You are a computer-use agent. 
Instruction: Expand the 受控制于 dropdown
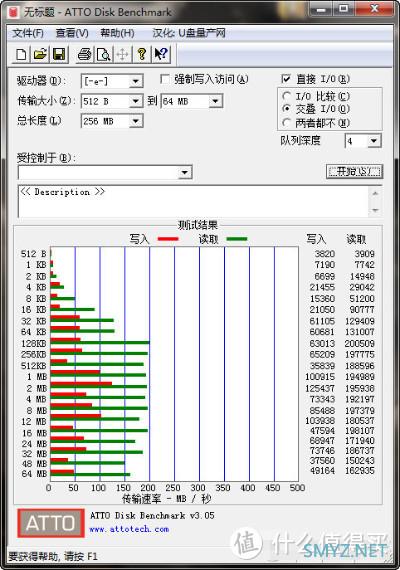tap(185, 172)
